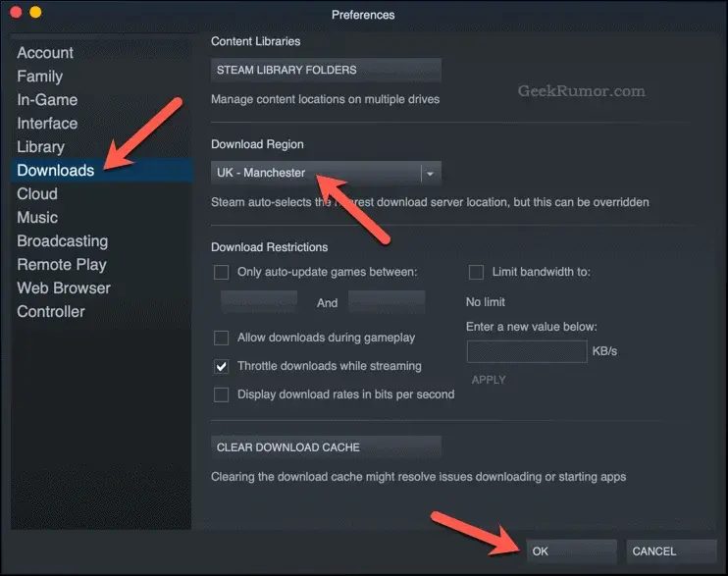Enable Only auto-update games between checkbox
The image size is (728, 576).
click(x=222, y=272)
